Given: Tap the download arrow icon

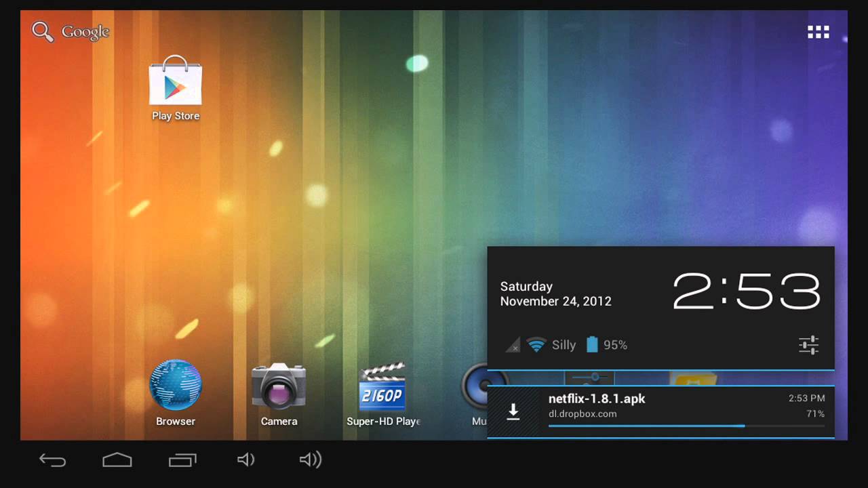Looking at the screenshot, I should pyautogui.click(x=513, y=411).
